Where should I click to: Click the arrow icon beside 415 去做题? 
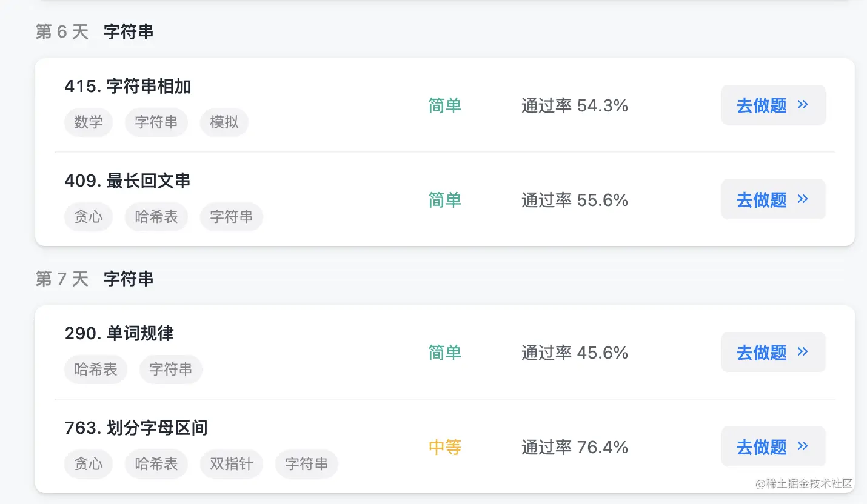click(803, 105)
